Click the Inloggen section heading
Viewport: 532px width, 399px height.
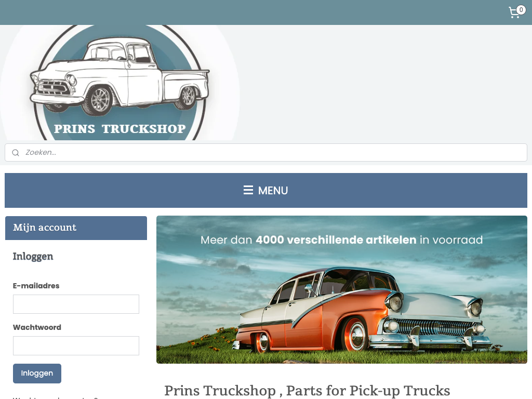coord(33,257)
